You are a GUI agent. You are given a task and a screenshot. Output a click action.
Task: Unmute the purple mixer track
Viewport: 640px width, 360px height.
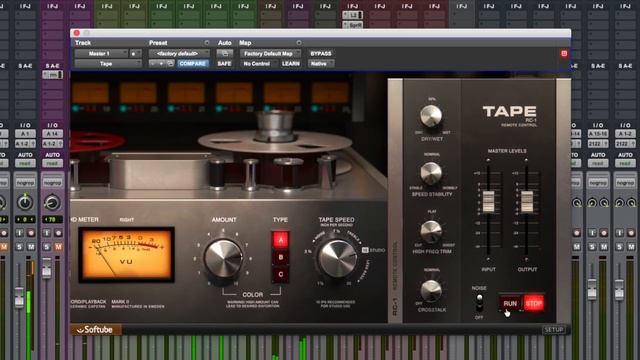[x=58, y=247]
